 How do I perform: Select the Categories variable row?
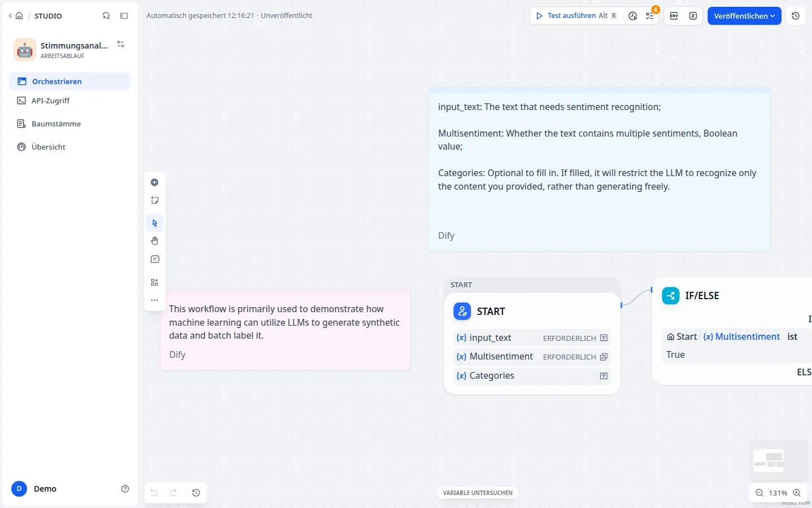click(532, 375)
